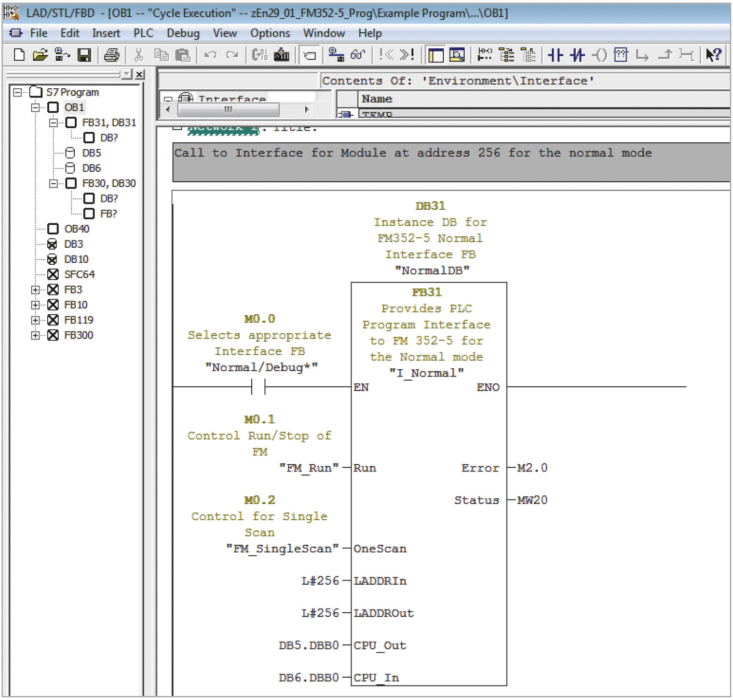
Task: Insert a coil element
Action: pos(600,55)
